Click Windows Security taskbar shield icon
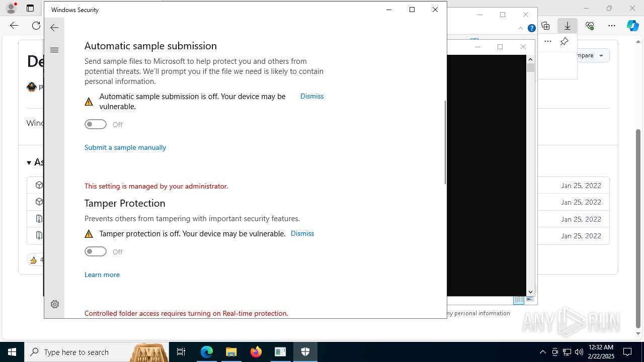Screen dimensions: 644x362 point(305,352)
